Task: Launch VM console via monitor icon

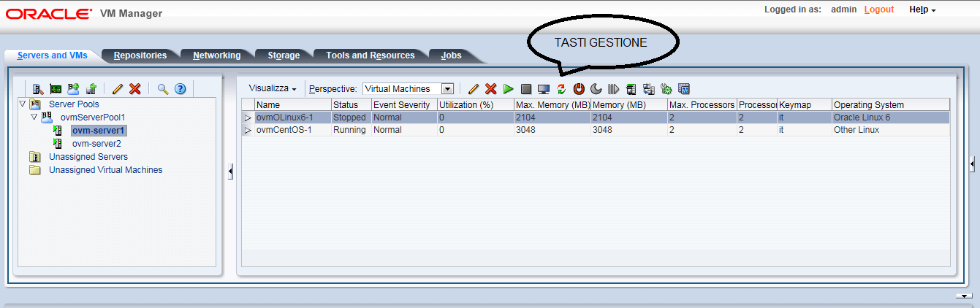Action: (544, 89)
